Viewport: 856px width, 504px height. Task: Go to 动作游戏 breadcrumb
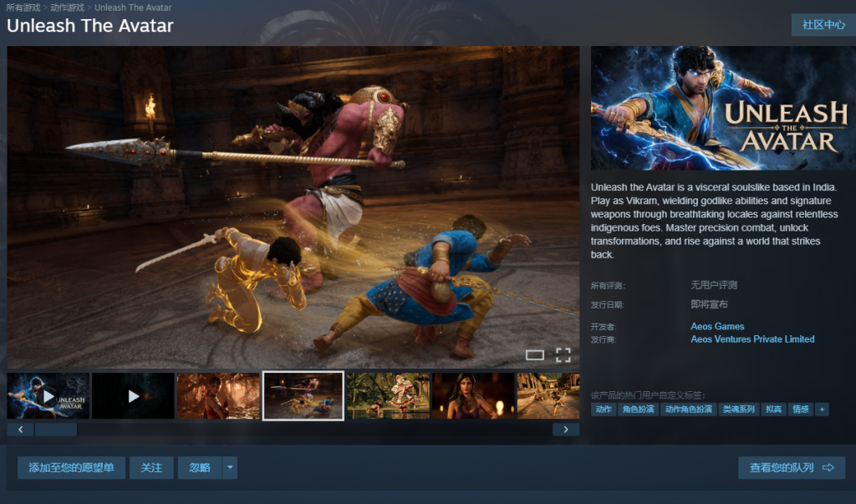pyautogui.click(x=67, y=8)
